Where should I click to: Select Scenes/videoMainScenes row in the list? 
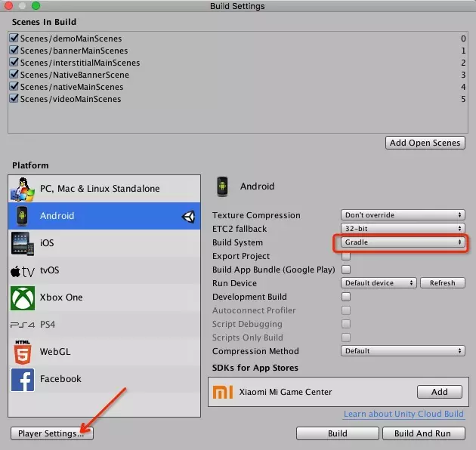pyautogui.click(x=71, y=99)
